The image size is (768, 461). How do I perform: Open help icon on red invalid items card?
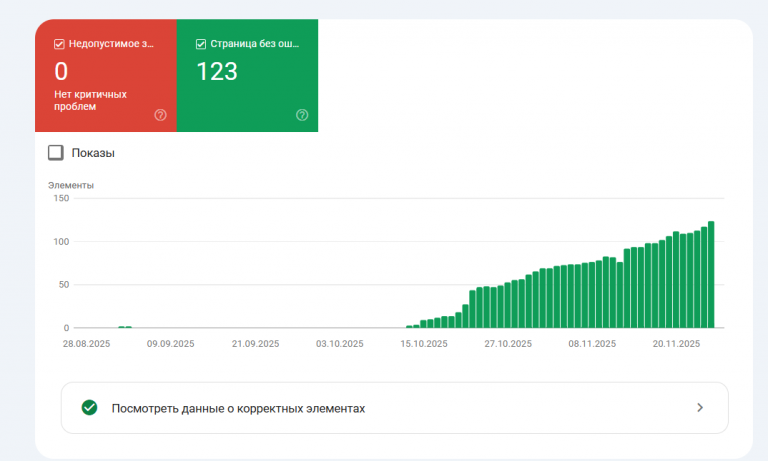click(160, 115)
